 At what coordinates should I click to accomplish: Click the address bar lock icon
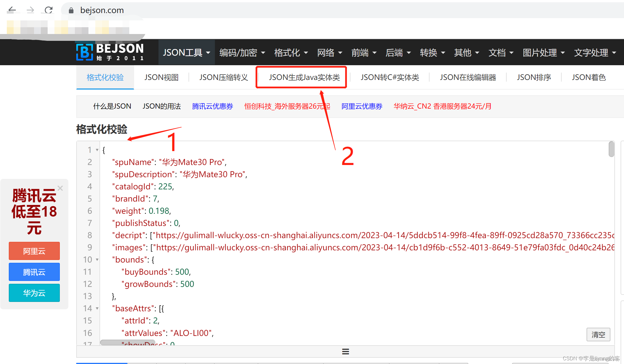click(71, 10)
